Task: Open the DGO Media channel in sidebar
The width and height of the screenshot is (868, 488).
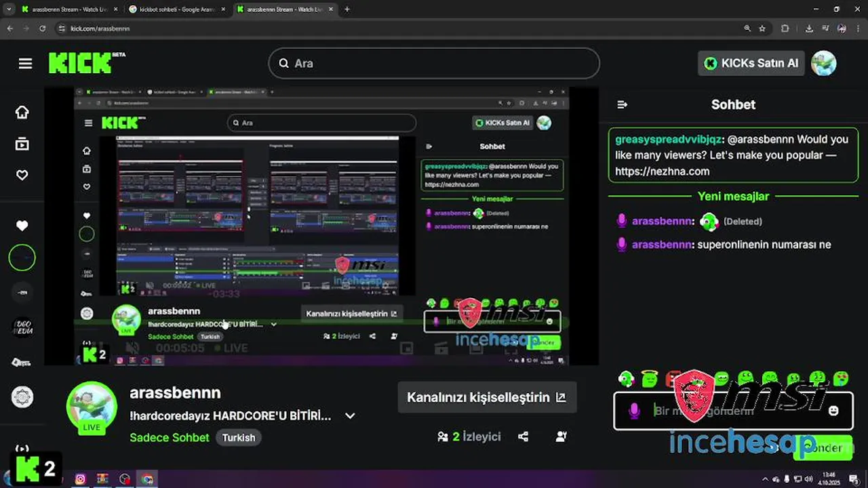Action: click(x=22, y=327)
